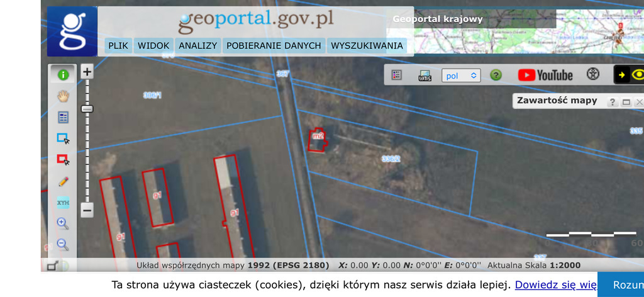Open the WMS services icon

coord(425,76)
